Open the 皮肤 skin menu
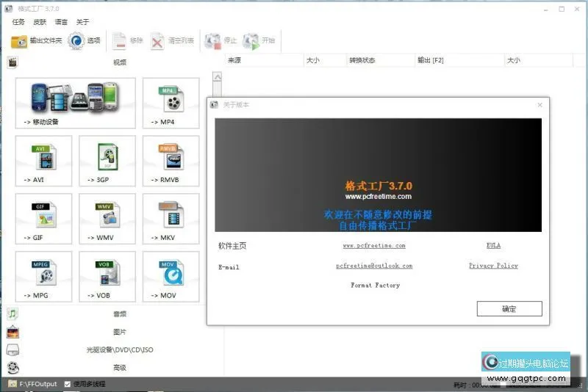Viewport: 588px width, 392px height. click(40, 22)
